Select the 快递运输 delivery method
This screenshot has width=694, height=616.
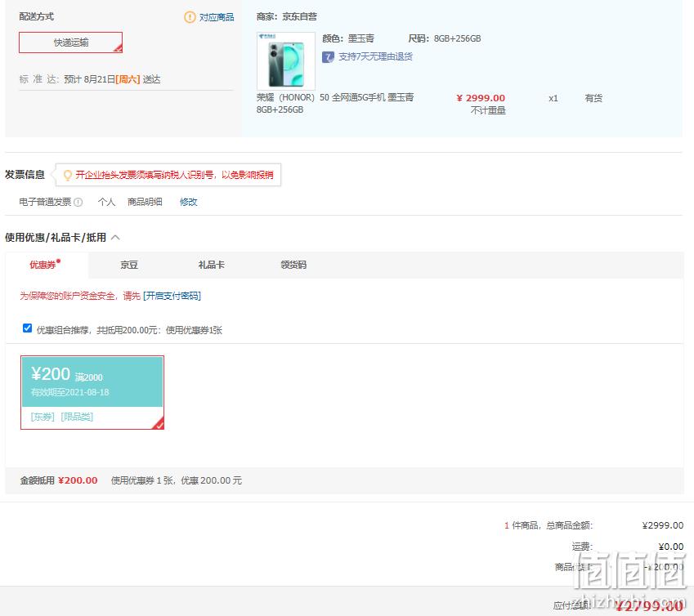click(71, 42)
